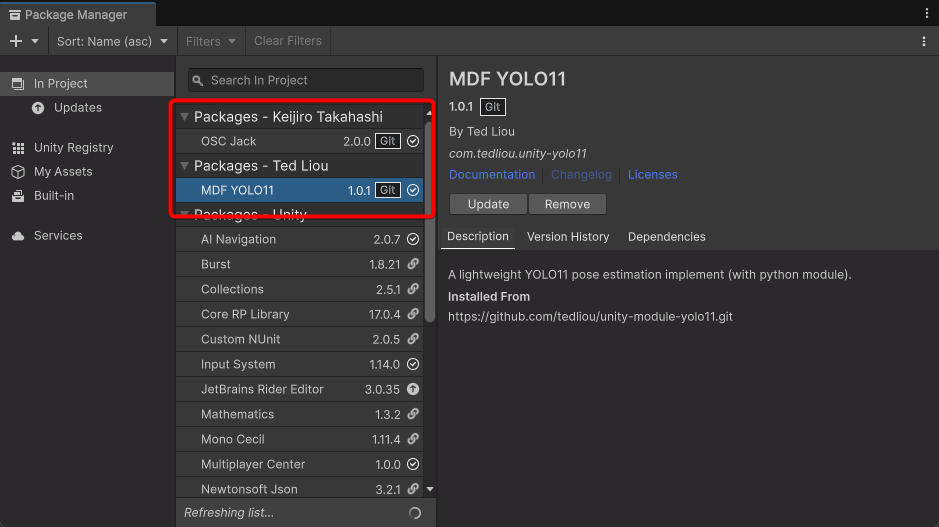Click the plus icon to add package

15,41
